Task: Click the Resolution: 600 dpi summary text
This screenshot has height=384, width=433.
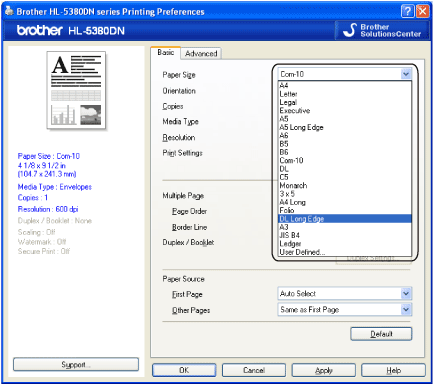Action: pos(48,209)
